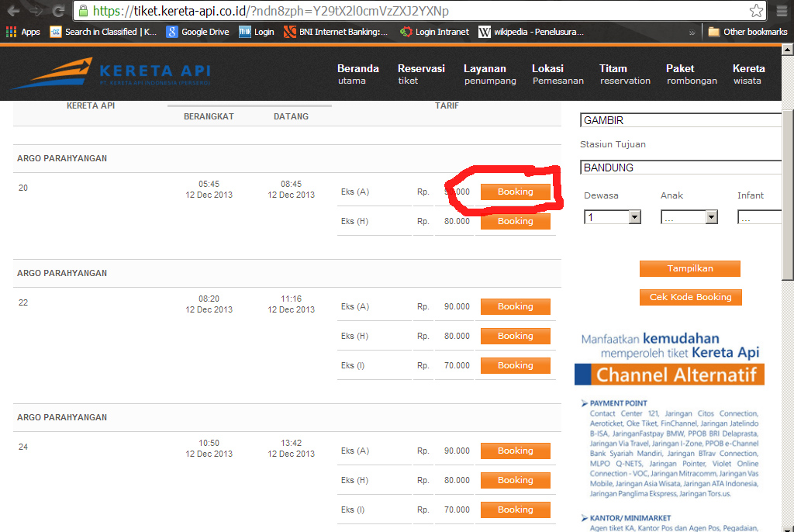Screen dimensions: 794x532
Task: Open the Titam reservation menu
Action: point(625,74)
